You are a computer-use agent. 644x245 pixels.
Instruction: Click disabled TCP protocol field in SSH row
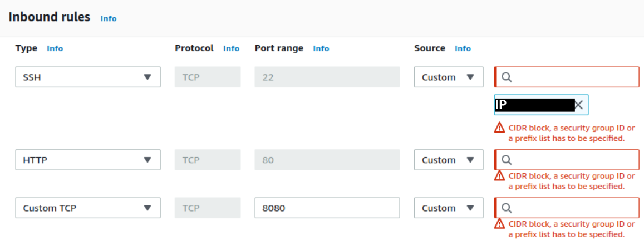coord(208,77)
